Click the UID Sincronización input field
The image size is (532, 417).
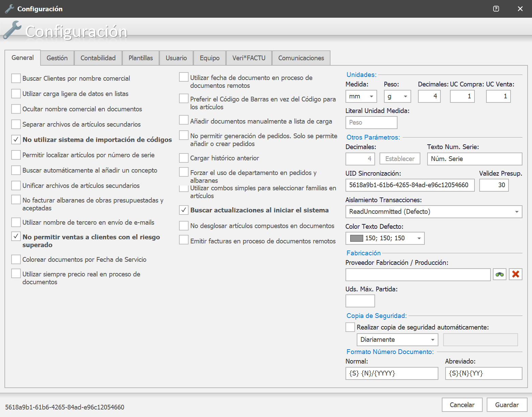pos(410,185)
